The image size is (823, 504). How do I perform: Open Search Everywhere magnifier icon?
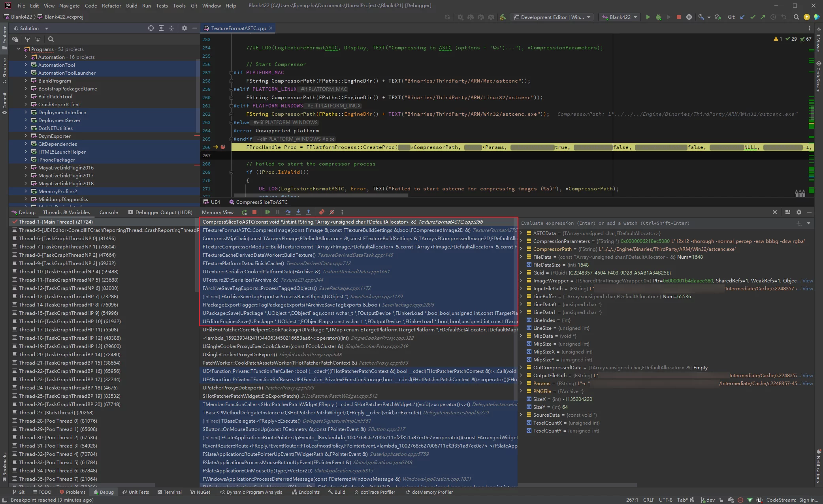point(797,17)
